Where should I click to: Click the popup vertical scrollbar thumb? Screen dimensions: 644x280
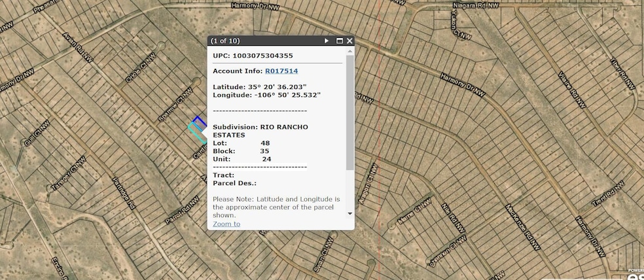pos(349,111)
